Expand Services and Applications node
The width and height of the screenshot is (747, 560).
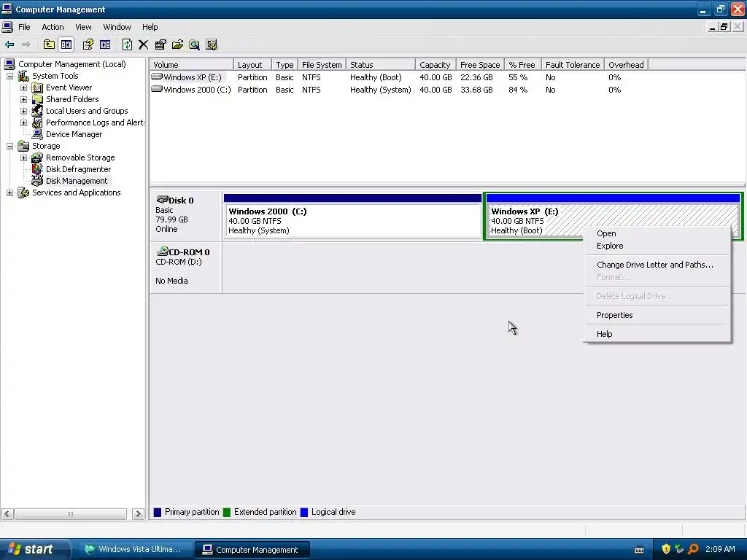point(9,192)
